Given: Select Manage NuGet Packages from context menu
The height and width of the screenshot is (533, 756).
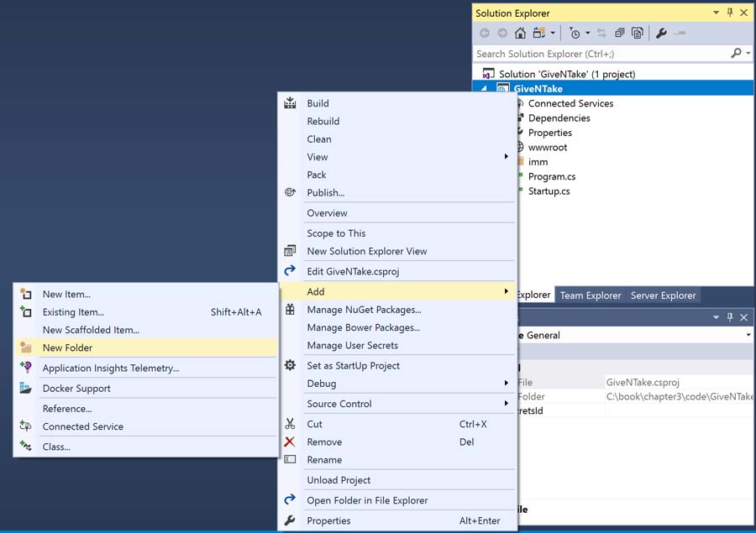Looking at the screenshot, I should click(x=363, y=310).
